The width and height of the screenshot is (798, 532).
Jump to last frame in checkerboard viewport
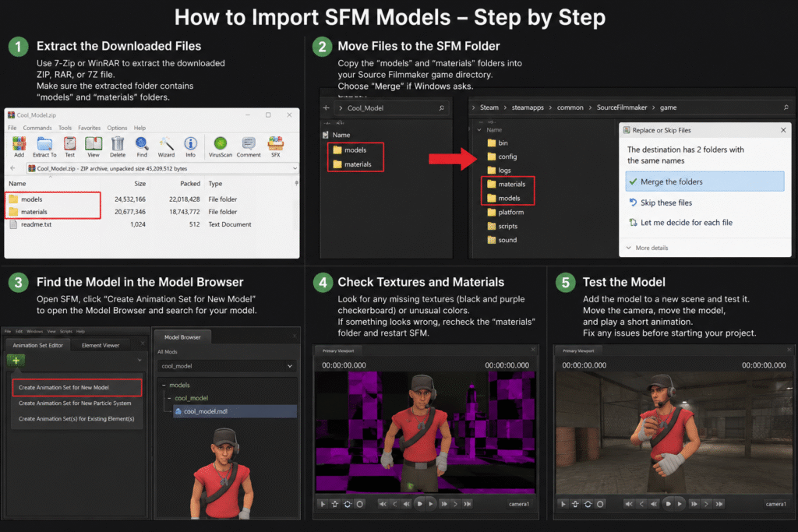468,504
